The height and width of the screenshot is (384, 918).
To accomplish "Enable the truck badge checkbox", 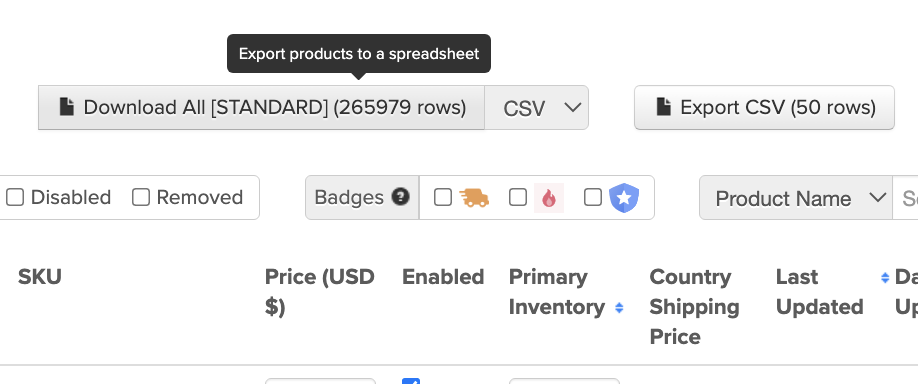I will pos(443,197).
